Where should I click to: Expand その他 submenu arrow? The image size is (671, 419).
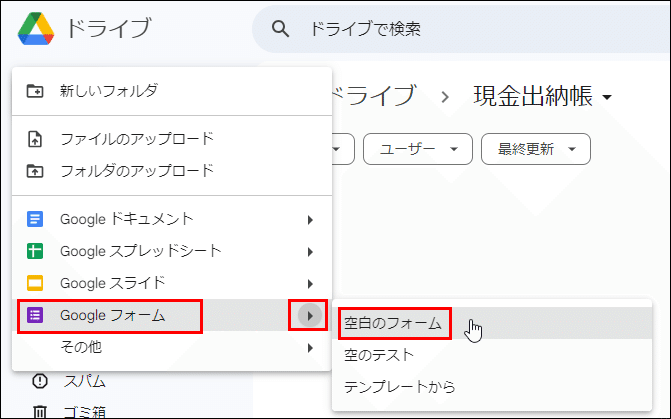click(x=310, y=348)
